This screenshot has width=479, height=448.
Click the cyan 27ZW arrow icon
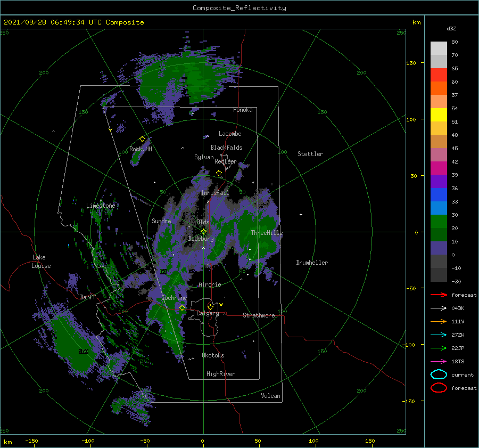[439, 335]
